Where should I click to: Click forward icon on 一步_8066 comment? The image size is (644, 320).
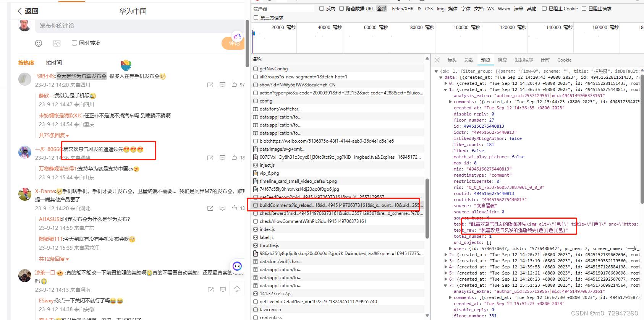point(210,158)
